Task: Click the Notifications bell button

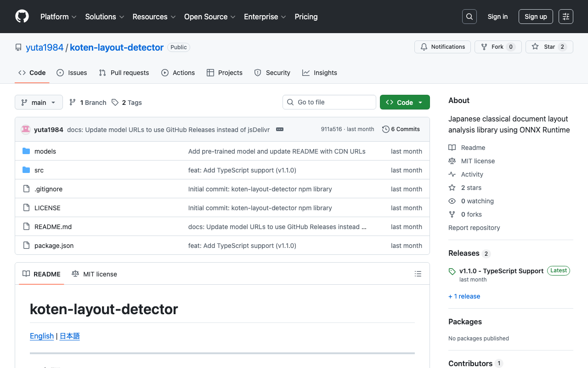Action: tap(442, 47)
